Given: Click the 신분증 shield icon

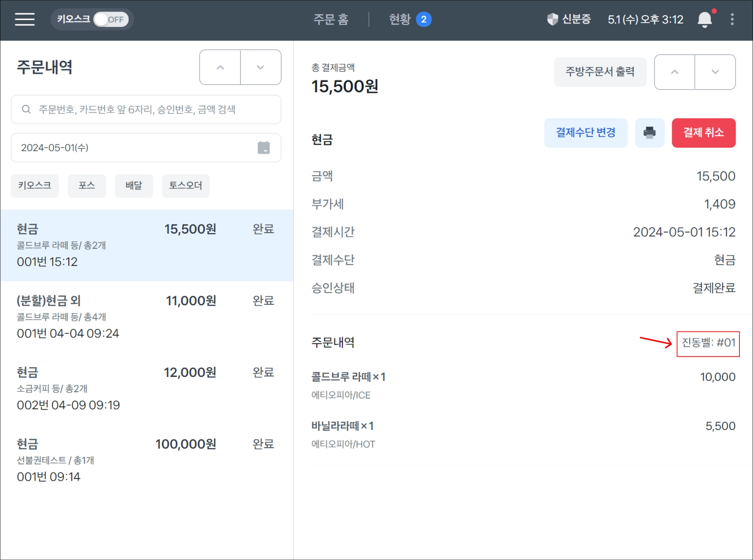Looking at the screenshot, I should coord(552,19).
